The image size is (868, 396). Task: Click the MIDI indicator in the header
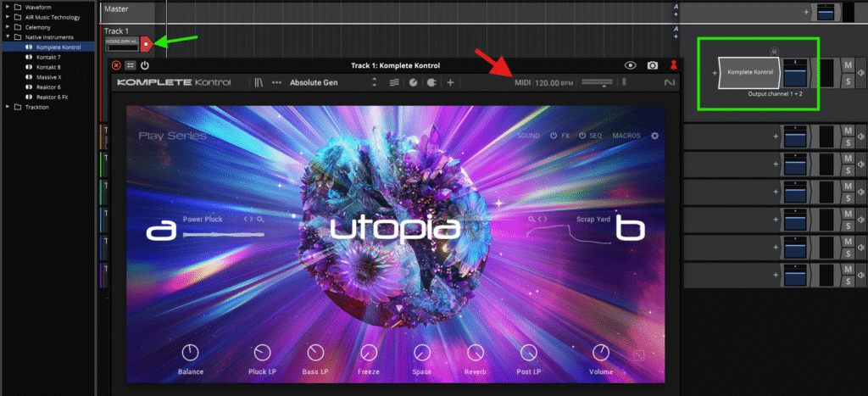pyautogui.click(x=522, y=82)
